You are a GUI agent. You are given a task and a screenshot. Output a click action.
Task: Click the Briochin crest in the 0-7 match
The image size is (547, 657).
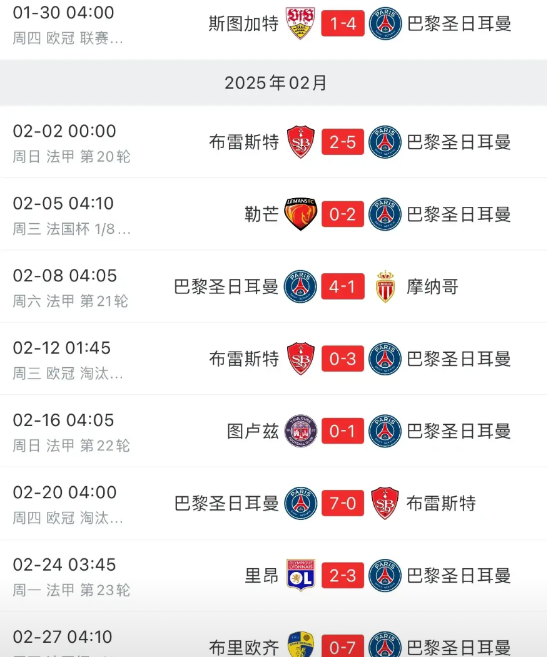[301, 644]
